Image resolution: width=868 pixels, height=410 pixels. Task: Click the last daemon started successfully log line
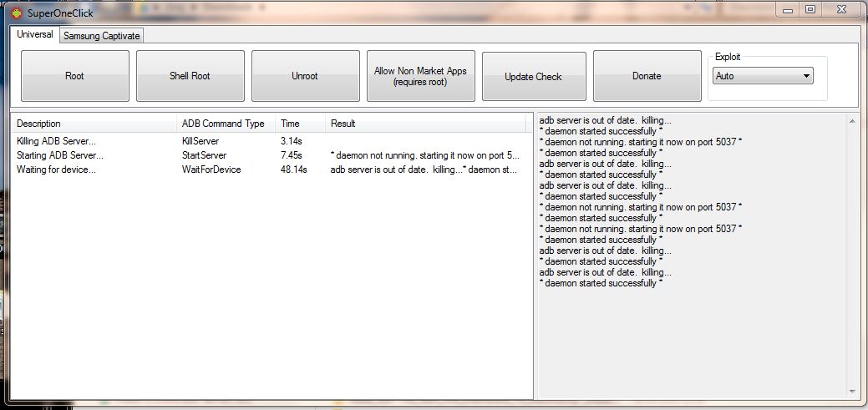click(601, 283)
